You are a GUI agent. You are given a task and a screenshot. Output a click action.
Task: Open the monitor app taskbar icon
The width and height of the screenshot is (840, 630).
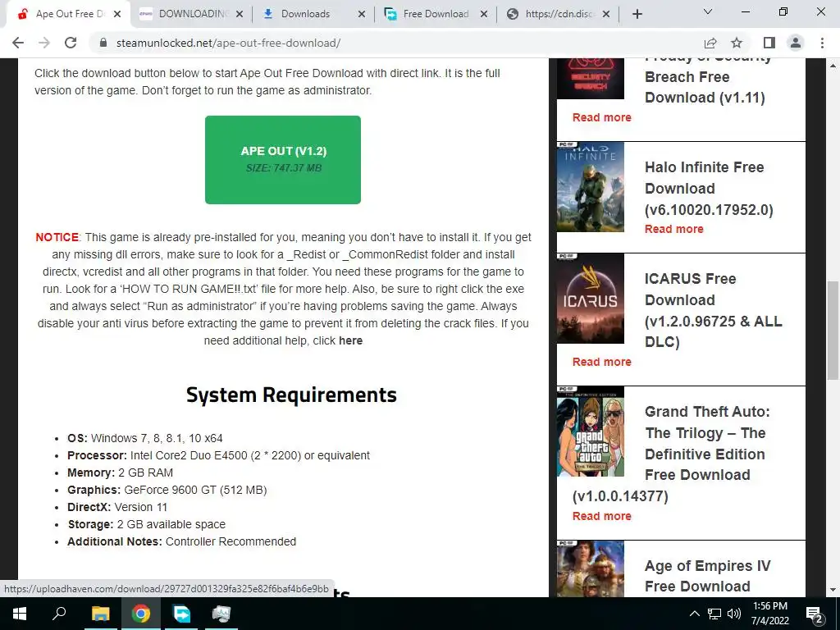(x=221, y=614)
